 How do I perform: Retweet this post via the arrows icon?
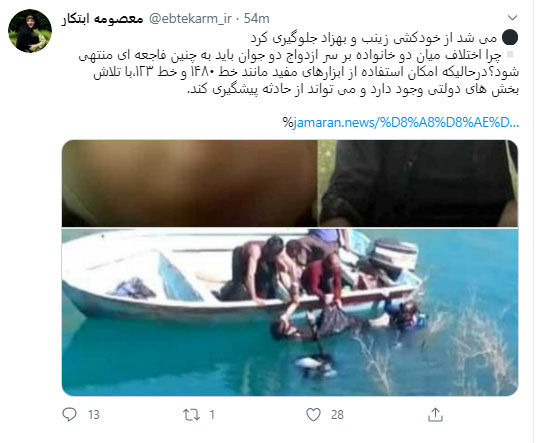coord(191,415)
